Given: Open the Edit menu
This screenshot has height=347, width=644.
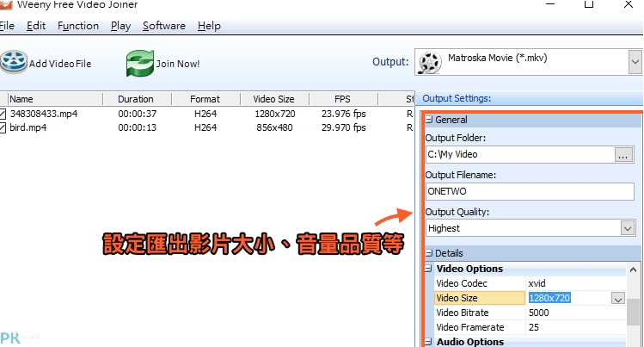Looking at the screenshot, I should [x=36, y=26].
